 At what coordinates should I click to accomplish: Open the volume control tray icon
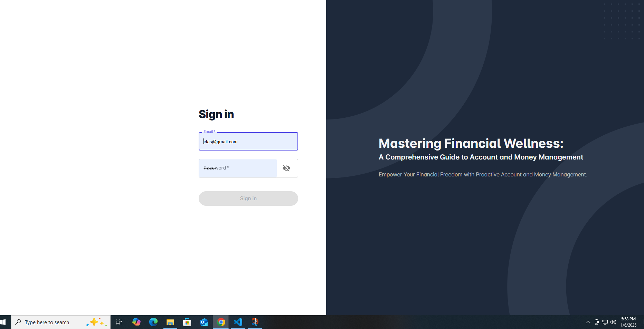coord(613,322)
